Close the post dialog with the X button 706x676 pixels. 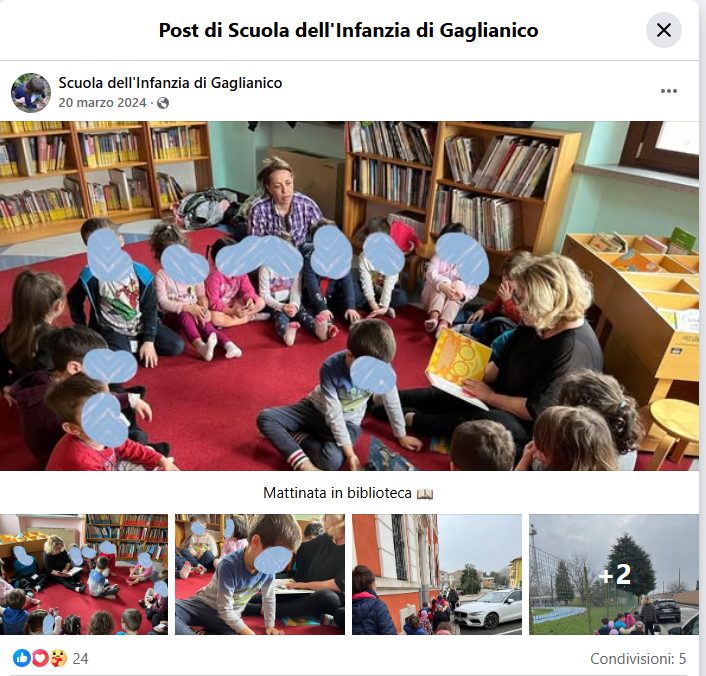[x=663, y=30]
